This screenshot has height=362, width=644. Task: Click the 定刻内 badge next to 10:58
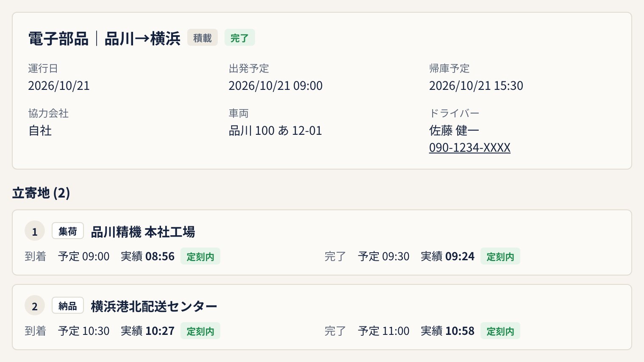click(500, 331)
